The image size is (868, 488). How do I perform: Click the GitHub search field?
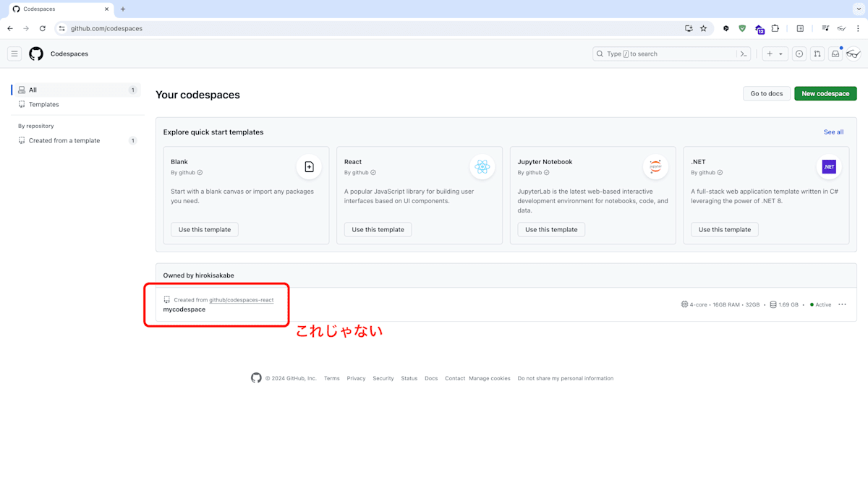[671, 53]
